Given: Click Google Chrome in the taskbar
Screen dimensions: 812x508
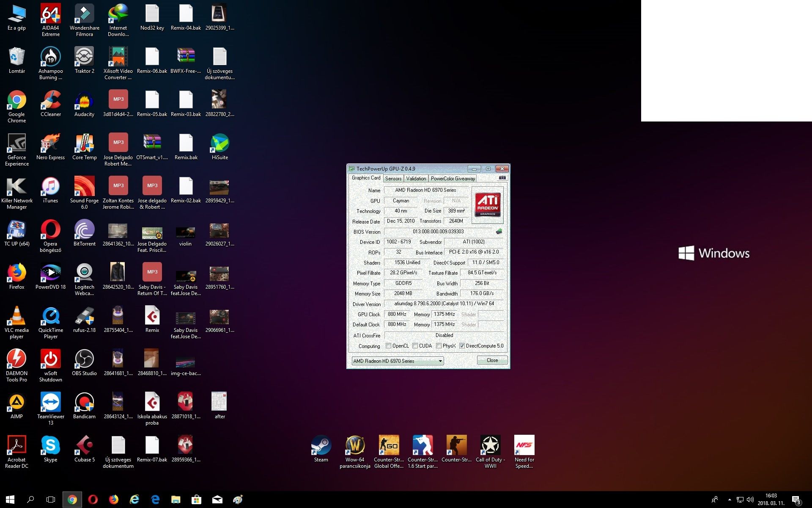Looking at the screenshot, I should tap(72, 500).
